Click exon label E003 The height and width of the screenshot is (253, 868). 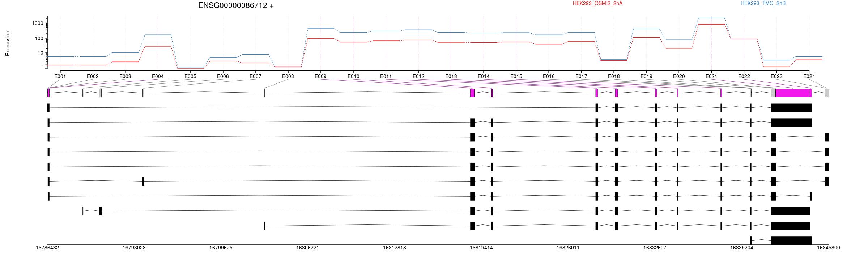(125, 76)
